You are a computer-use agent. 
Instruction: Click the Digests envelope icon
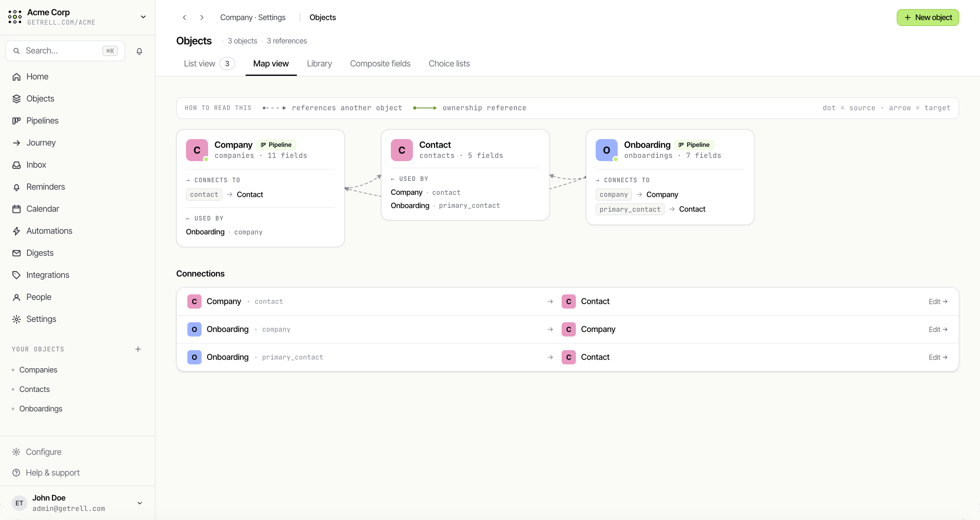click(16, 253)
